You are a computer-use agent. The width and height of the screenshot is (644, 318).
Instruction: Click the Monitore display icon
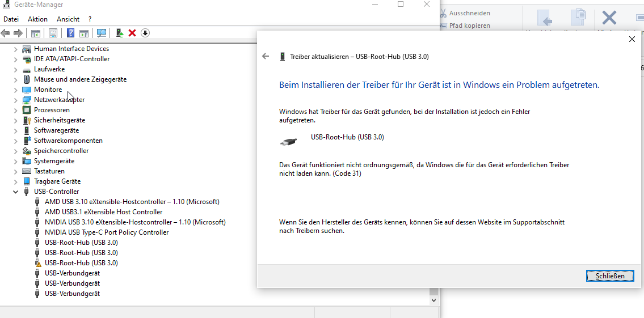(x=27, y=90)
